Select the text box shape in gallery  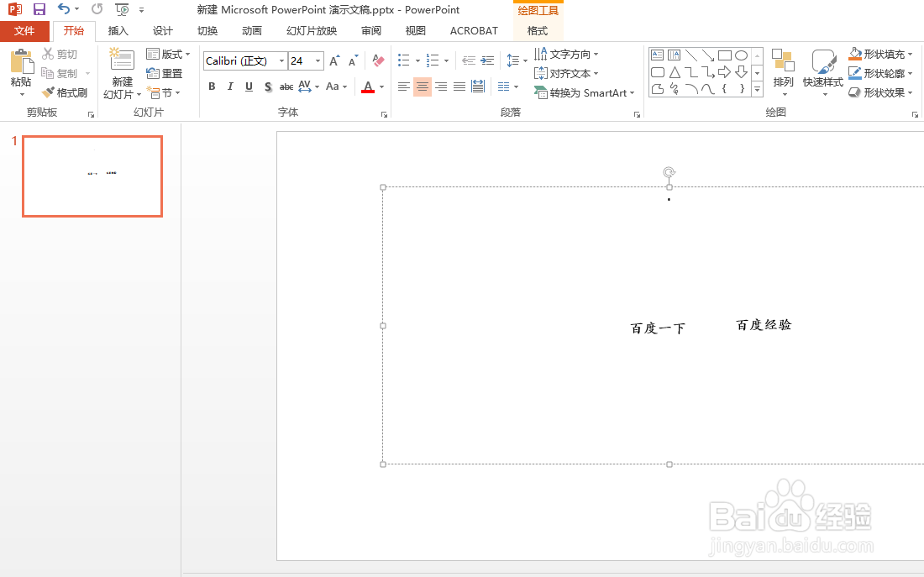coord(657,55)
